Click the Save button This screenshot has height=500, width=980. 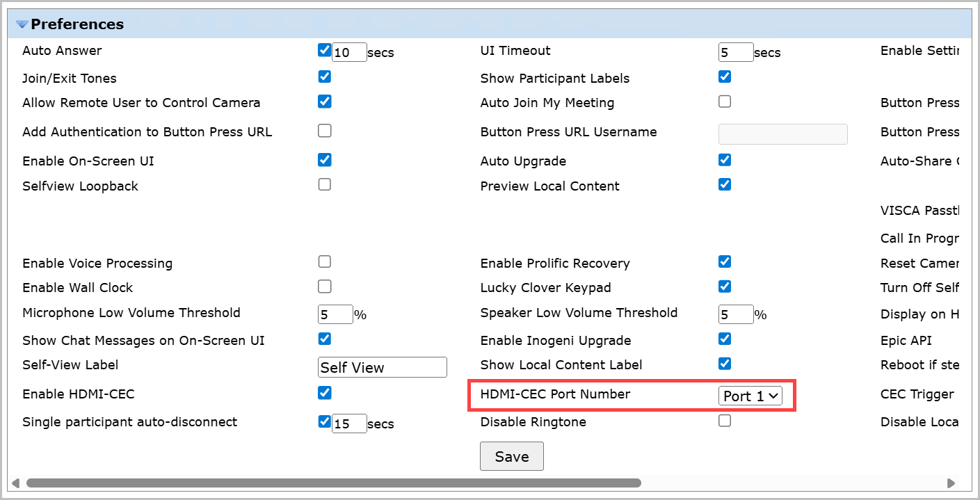[x=511, y=456]
